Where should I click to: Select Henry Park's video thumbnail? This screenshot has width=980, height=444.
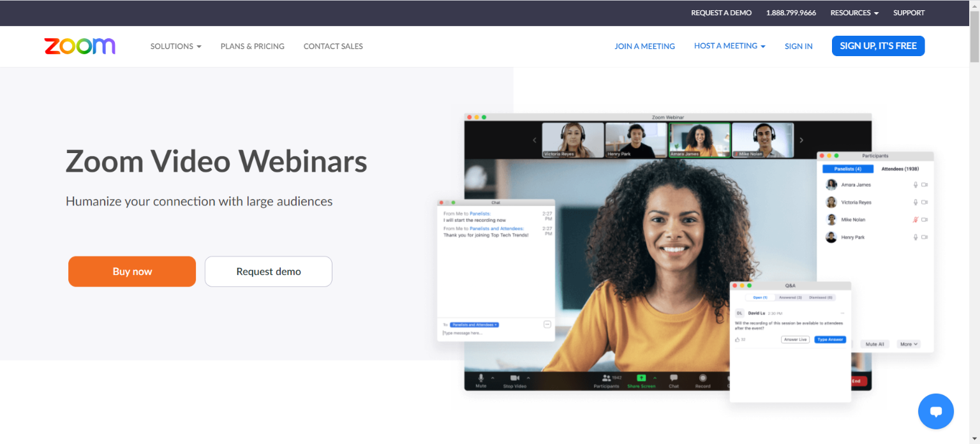pos(635,140)
